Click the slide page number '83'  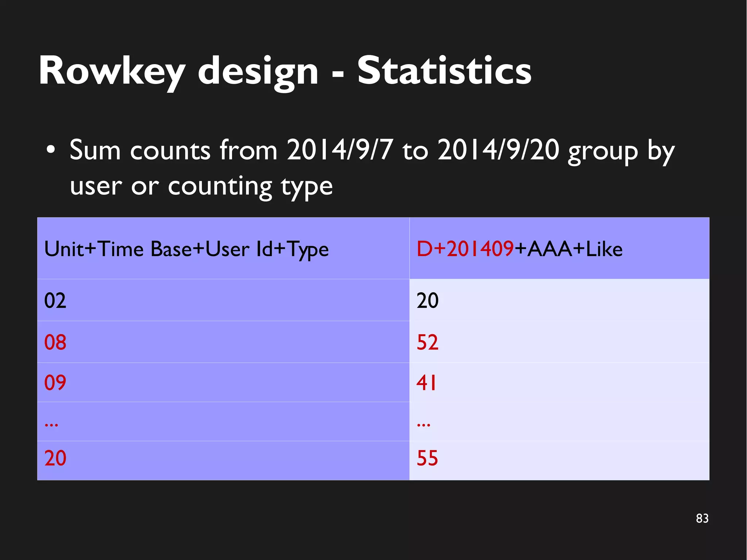click(x=702, y=518)
